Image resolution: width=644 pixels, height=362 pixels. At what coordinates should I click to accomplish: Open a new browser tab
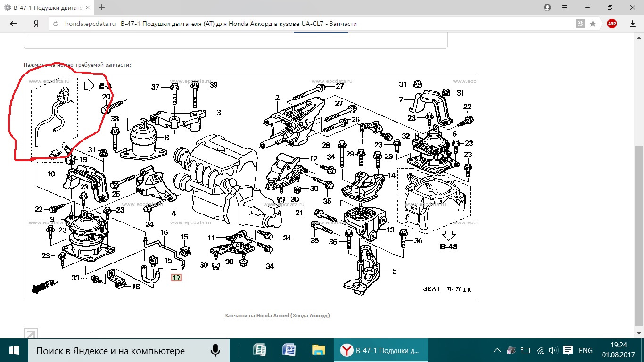(x=101, y=8)
